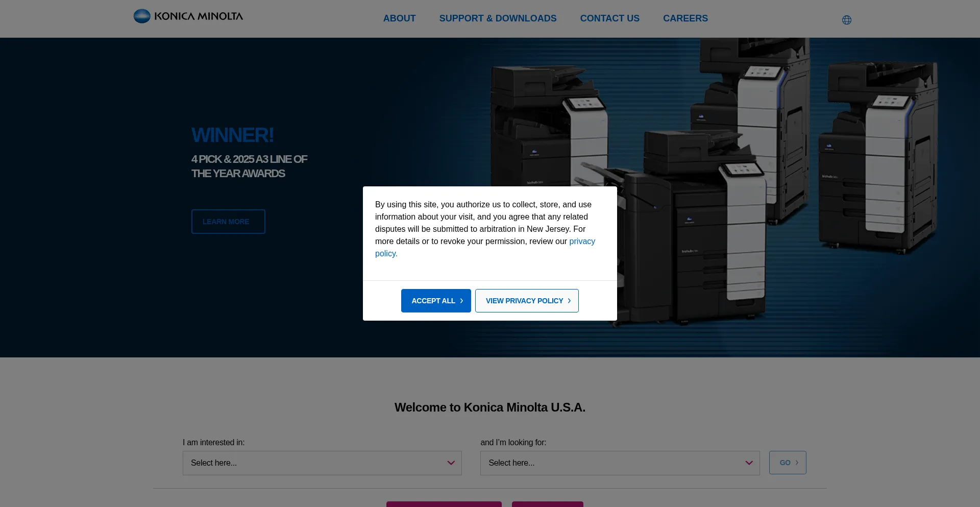Open the globe language selector icon
The width and height of the screenshot is (980, 507).
pos(846,20)
